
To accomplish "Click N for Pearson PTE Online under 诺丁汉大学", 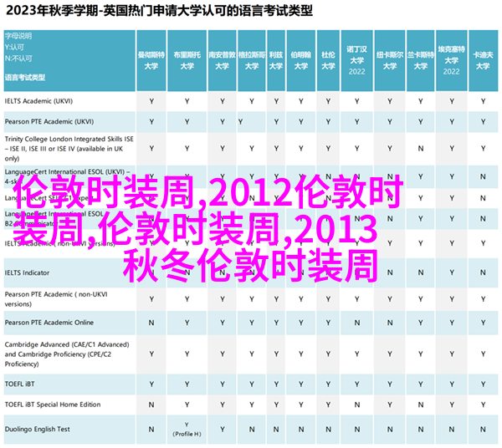I will pos(356,323).
